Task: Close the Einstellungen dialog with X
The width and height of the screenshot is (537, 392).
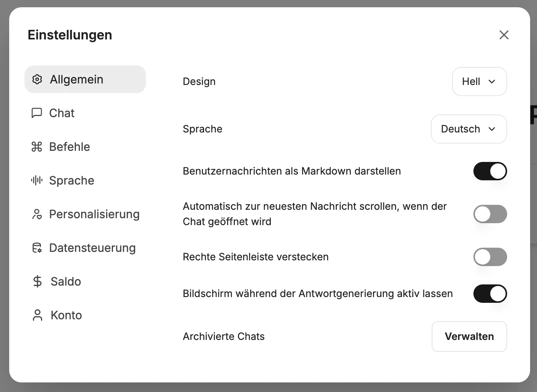Action: tap(504, 35)
